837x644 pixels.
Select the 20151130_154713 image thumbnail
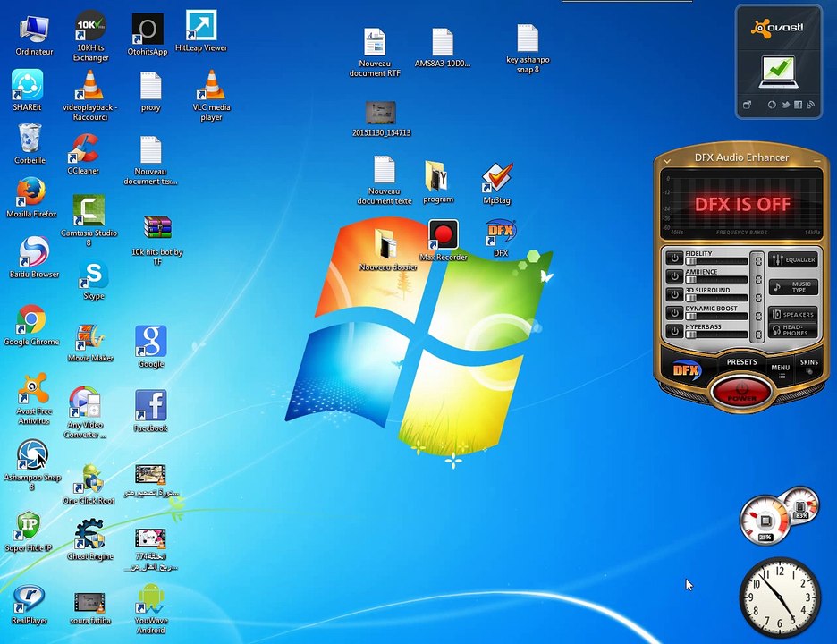coord(381,119)
